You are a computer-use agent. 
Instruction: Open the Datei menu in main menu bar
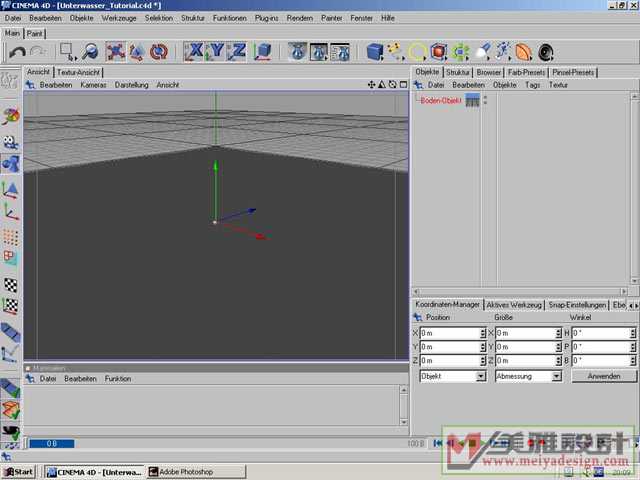pyautogui.click(x=13, y=18)
